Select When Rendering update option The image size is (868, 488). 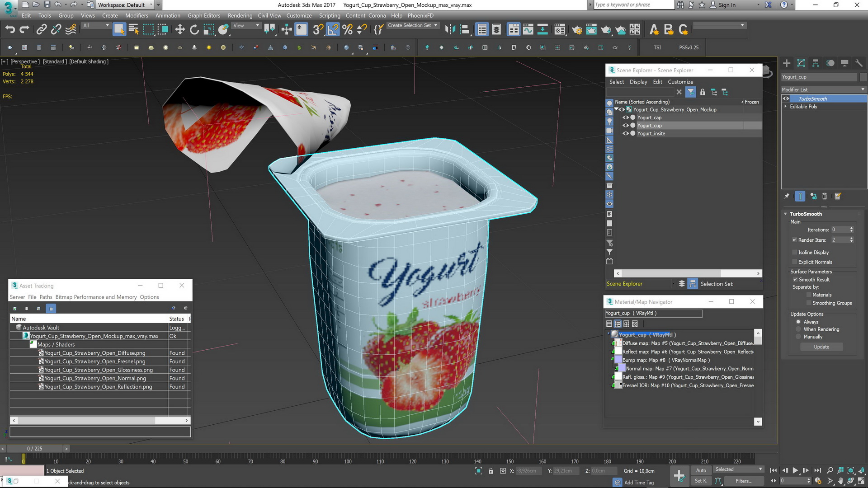click(x=798, y=329)
